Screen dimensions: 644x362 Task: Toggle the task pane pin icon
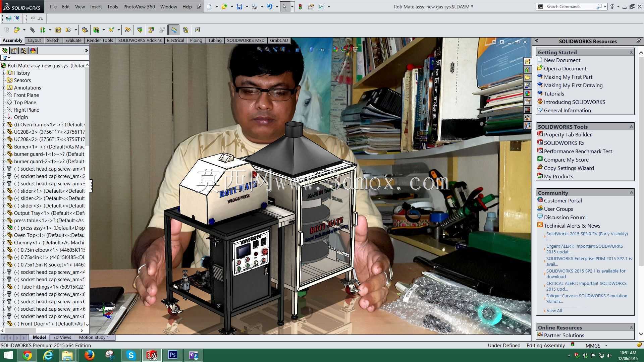coord(639,41)
